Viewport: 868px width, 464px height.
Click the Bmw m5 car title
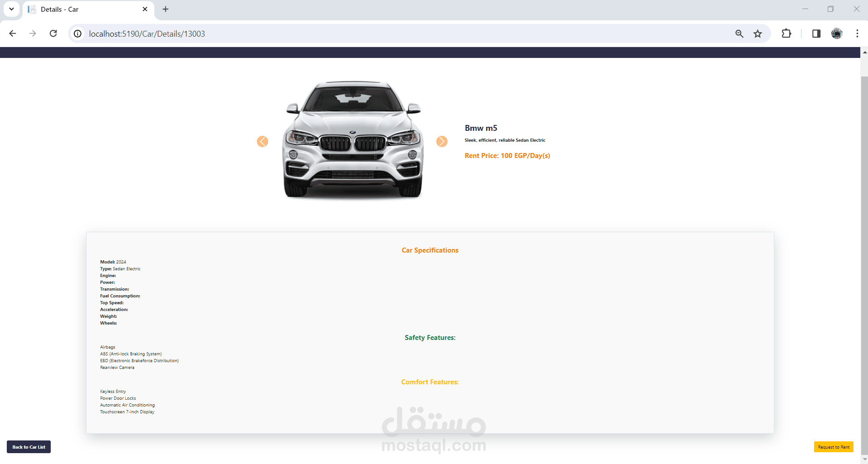tap(481, 128)
